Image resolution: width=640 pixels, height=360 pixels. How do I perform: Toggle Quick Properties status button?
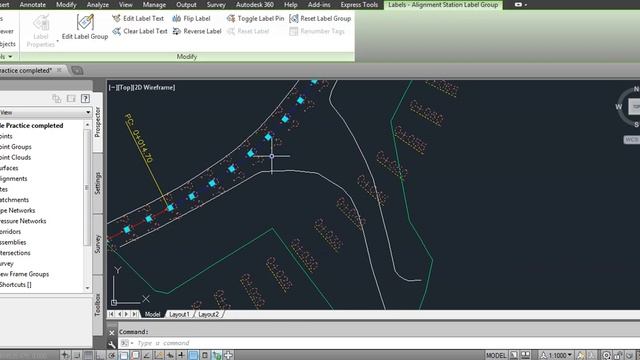(x=204, y=355)
